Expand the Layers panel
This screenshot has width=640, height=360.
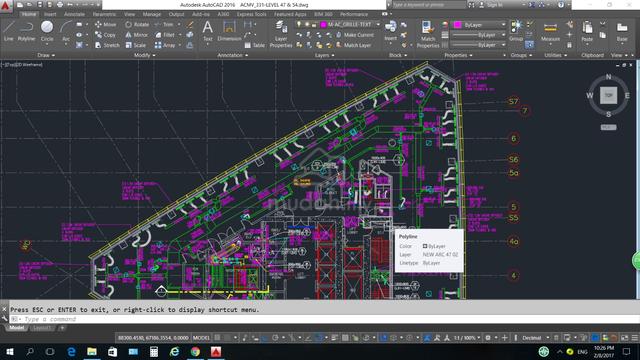pos(324,55)
